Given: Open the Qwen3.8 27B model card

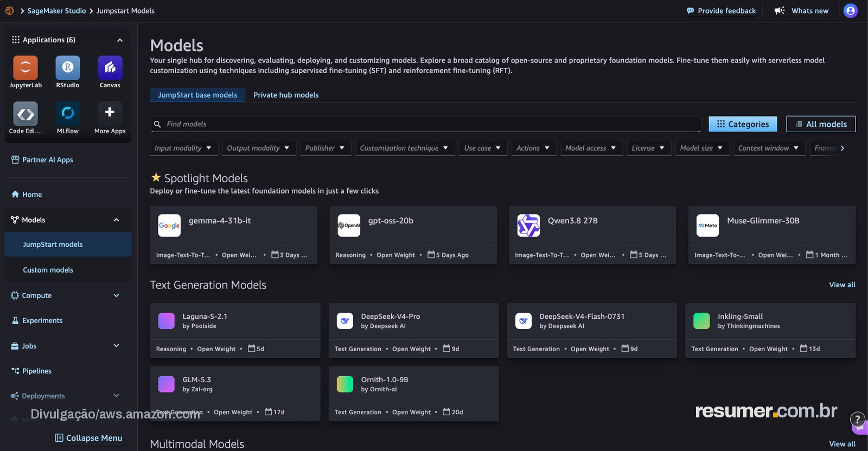Looking at the screenshot, I should [x=593, y=235].
